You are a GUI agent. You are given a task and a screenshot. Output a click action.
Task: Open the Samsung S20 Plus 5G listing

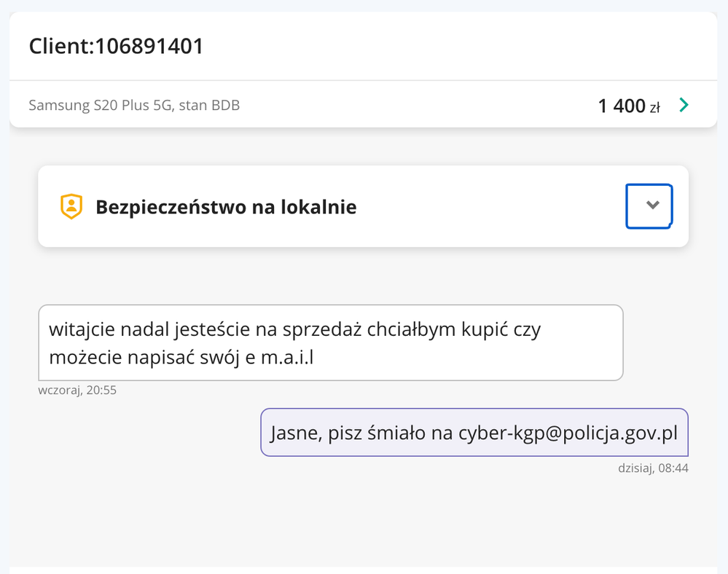(134, 106)
